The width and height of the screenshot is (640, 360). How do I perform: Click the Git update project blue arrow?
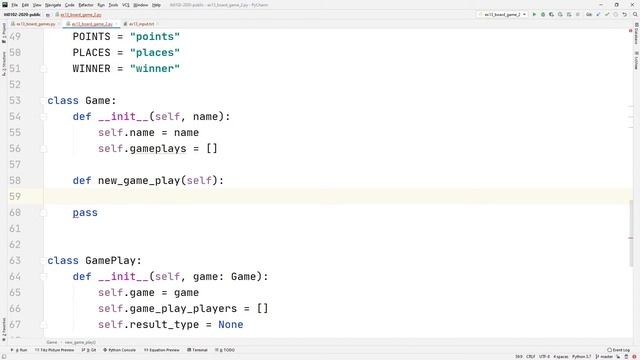598,14
